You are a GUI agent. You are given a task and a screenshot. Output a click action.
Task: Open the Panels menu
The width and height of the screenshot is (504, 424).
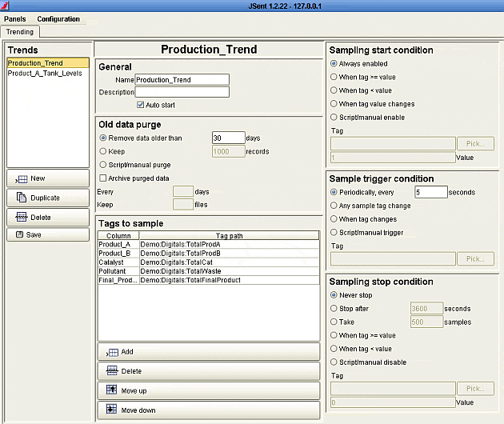pos(14,19)
